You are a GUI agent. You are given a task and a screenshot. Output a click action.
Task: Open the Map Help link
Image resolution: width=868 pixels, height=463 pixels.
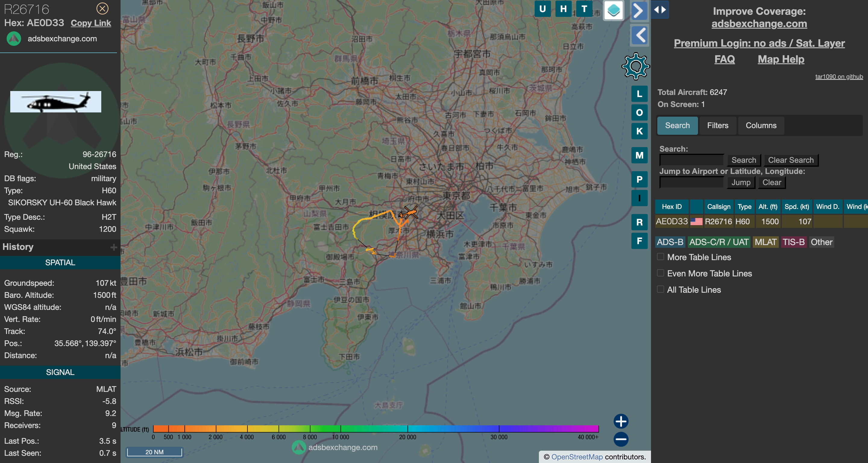click(x=781, y=59)
